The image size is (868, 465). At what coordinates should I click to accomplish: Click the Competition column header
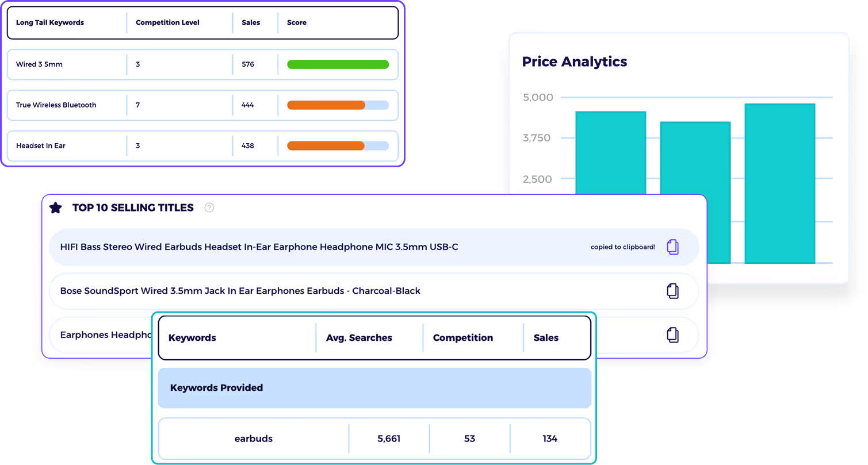click(x=463, y=338)
